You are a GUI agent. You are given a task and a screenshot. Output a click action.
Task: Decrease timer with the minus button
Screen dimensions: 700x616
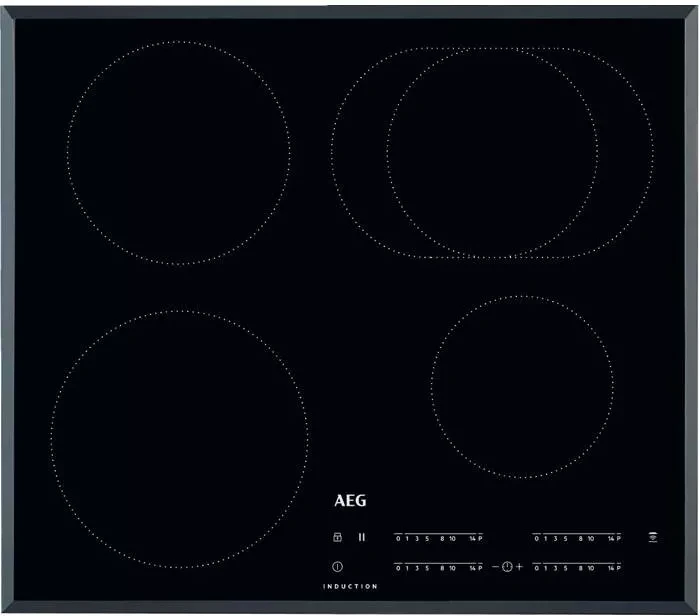(494, 567)
